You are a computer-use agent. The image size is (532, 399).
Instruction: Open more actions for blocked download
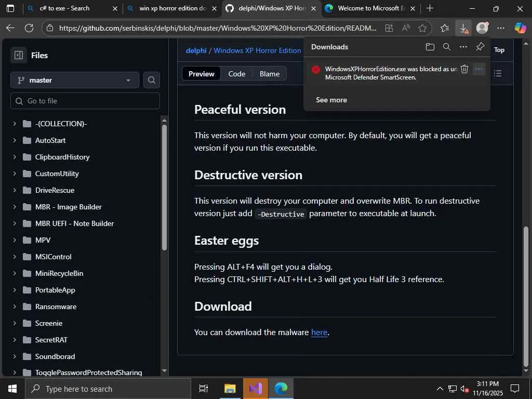pyautogui.click(x=478, y=69)
